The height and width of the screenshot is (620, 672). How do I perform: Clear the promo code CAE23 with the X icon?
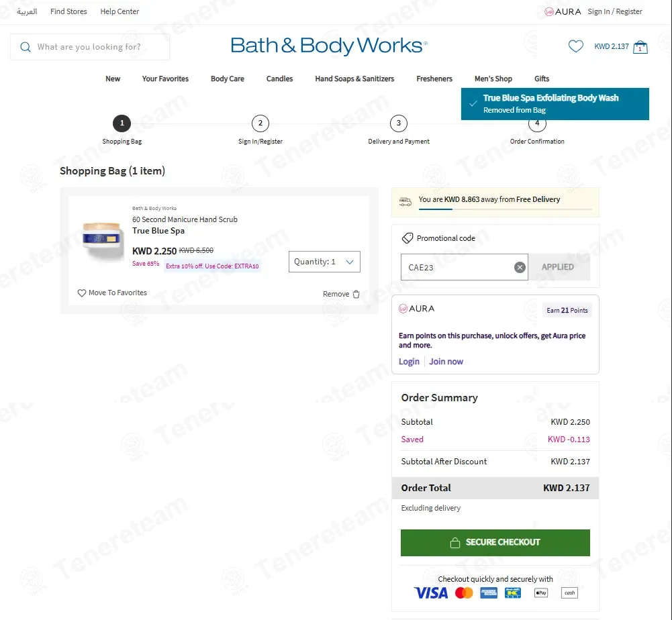(x=520, y=267)
